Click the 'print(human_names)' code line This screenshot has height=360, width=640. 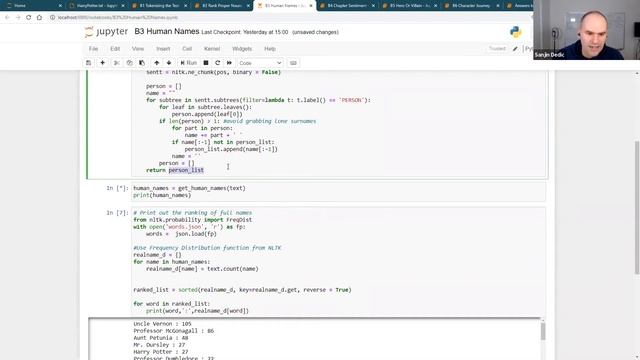(x=162, y=195)
